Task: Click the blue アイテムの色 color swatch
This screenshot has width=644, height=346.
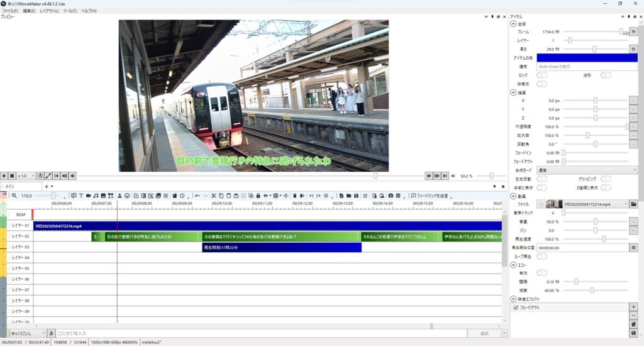Action: pos(587,58)
